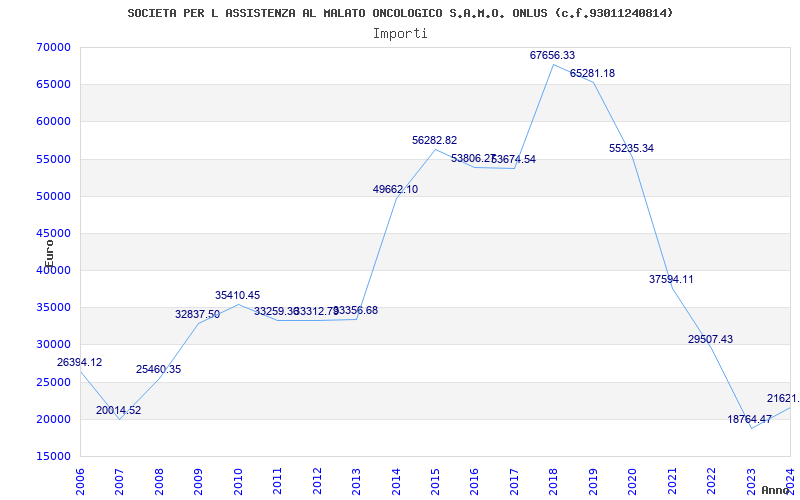Image resolution: width=800 pixels, height=500 pixels.
Task: Click the 20014.52 data label
Action: tap(118, 410)
